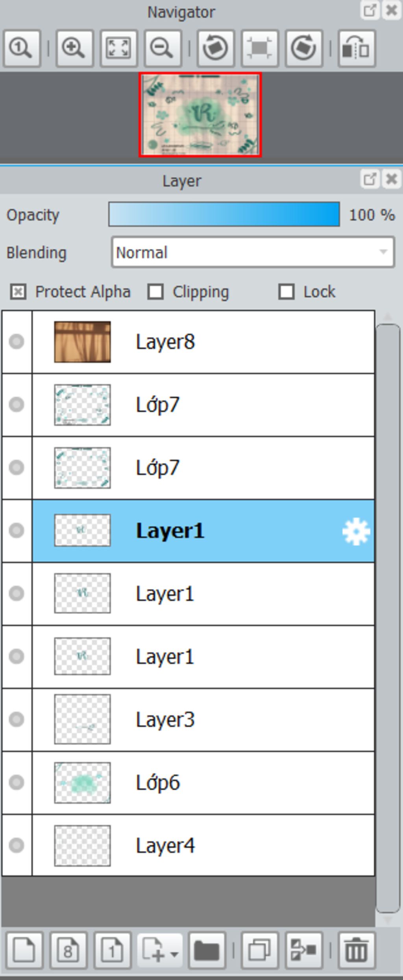
Task: Flip canvas view horizontally
Action: (x=356, y=48)
